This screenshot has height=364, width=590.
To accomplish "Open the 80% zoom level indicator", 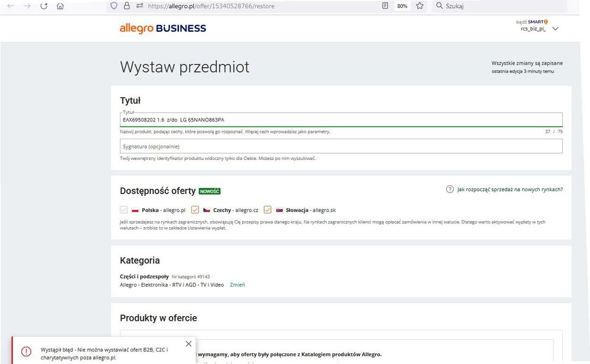I will [402, 6].
